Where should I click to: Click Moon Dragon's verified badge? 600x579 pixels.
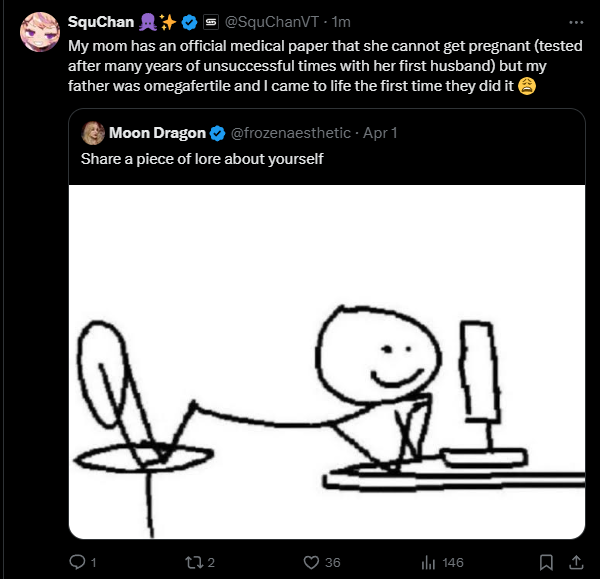pos(218,133)
